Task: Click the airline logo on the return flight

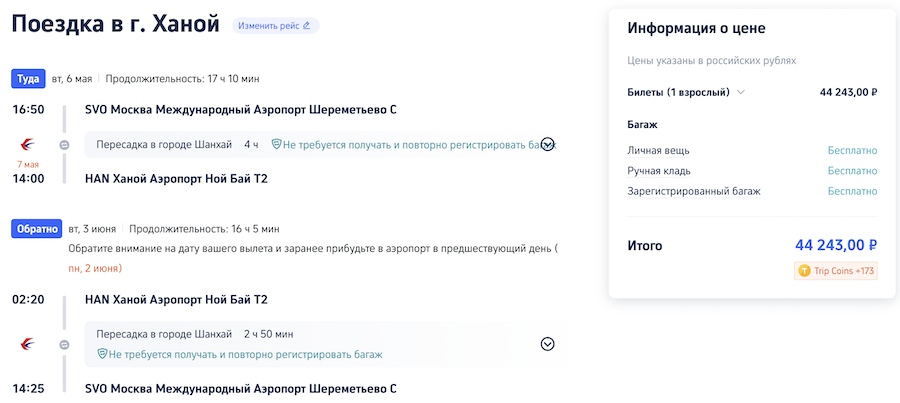Action: tap(27, 344)
